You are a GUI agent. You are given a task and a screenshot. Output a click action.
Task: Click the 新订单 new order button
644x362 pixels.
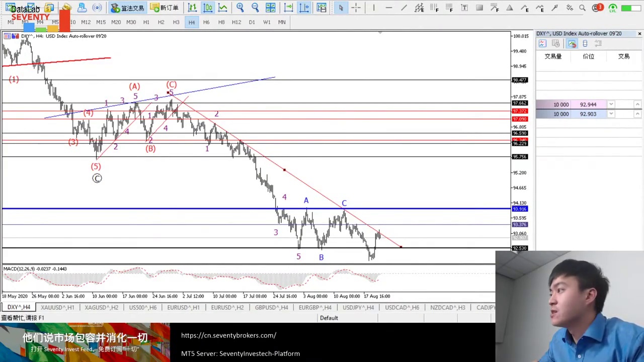[165, 8]
